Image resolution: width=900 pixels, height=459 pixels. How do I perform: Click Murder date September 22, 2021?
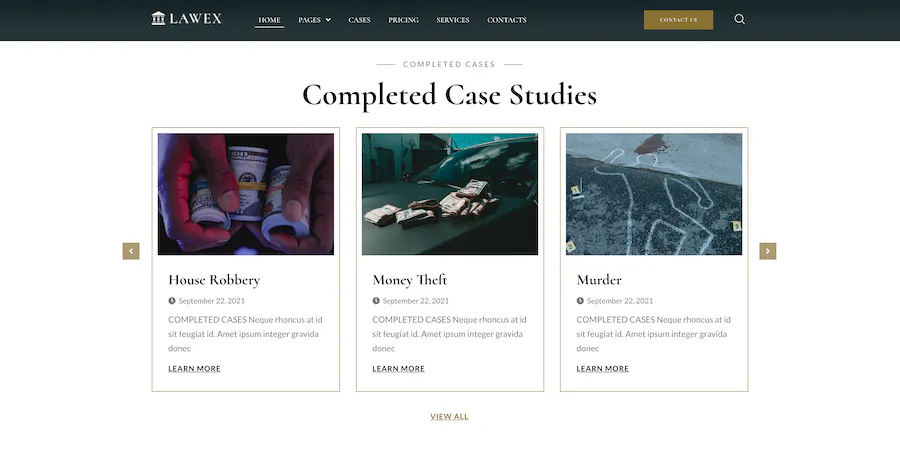[x=620, y=301]
